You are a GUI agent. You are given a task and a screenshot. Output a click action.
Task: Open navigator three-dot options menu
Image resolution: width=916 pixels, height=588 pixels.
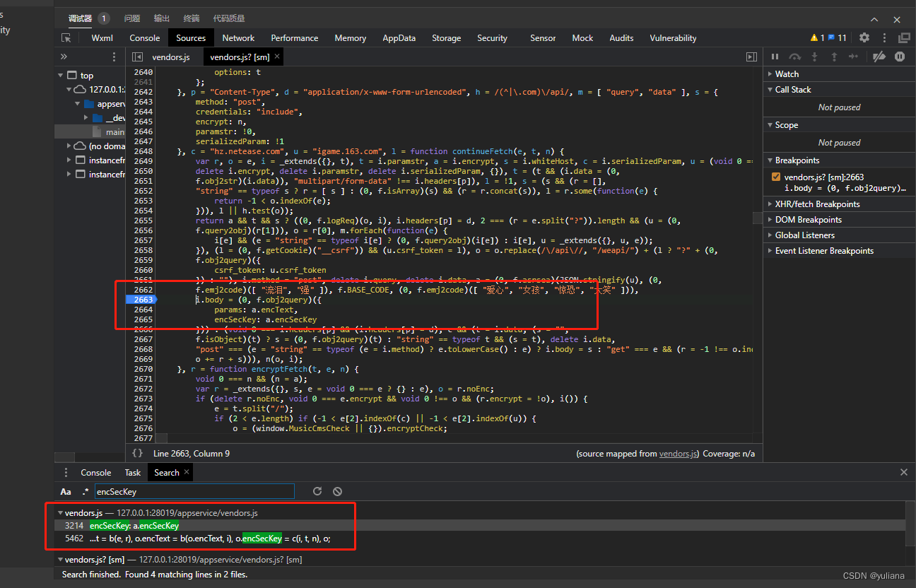pyautogui.click(x=114, y=57)
